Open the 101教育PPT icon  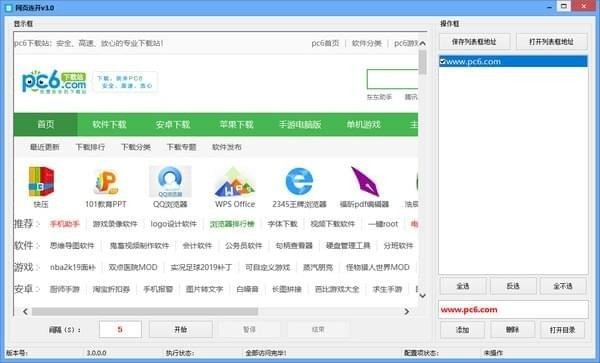[x=106, y=182]
